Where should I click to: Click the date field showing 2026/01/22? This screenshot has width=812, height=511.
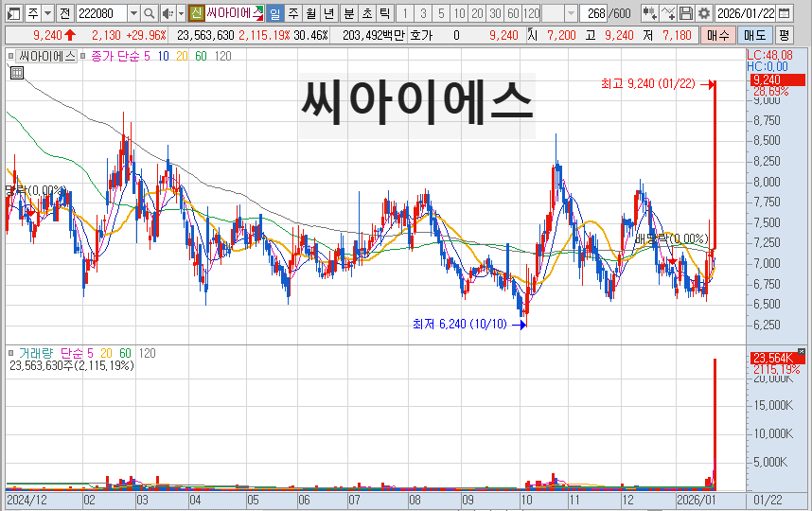[746, 13]
